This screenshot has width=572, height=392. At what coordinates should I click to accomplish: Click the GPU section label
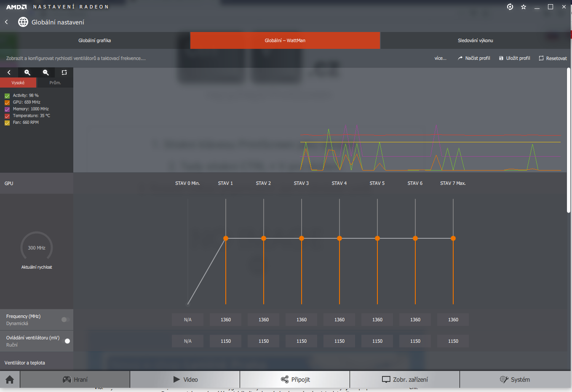(x=9, y=183)
